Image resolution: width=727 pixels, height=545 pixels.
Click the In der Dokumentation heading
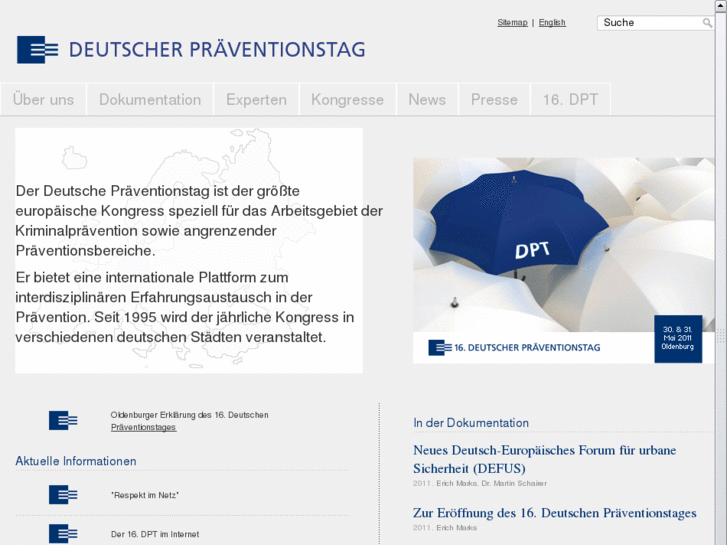click(x=471, y=423)
